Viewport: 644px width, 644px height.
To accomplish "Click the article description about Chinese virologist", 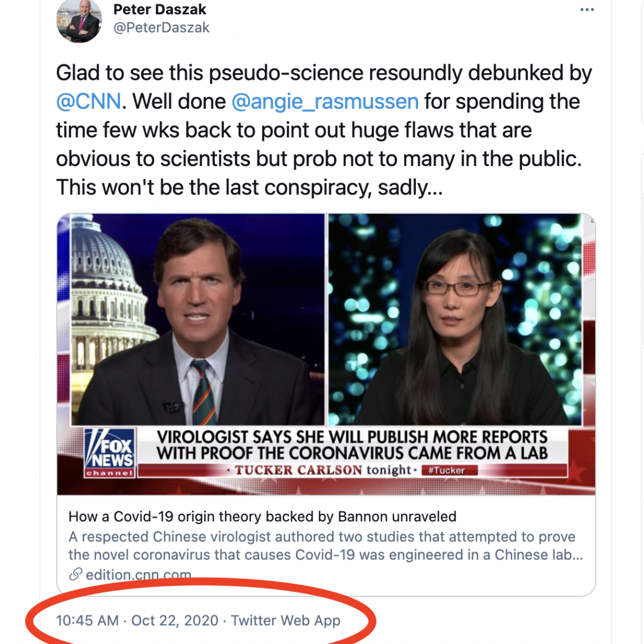I will pos(325,546).
